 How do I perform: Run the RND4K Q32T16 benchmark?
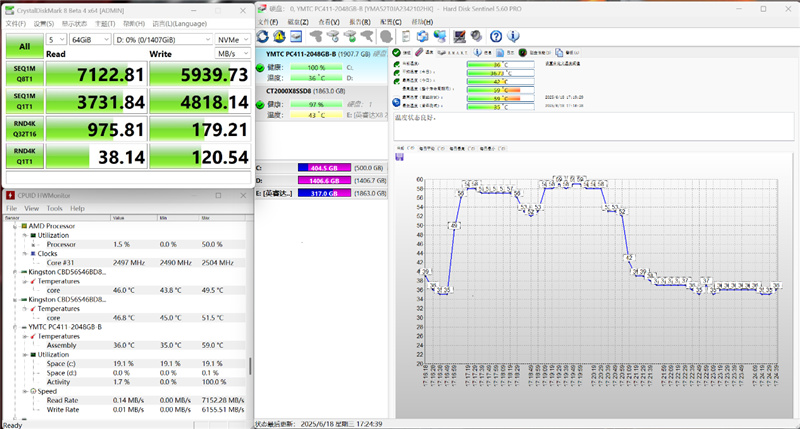click(x=24, y=128)
